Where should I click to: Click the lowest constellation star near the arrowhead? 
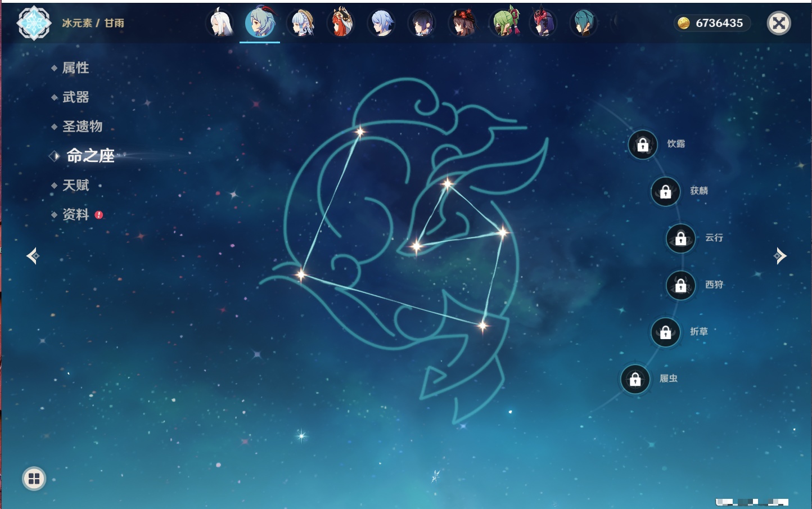click(482, 326)
